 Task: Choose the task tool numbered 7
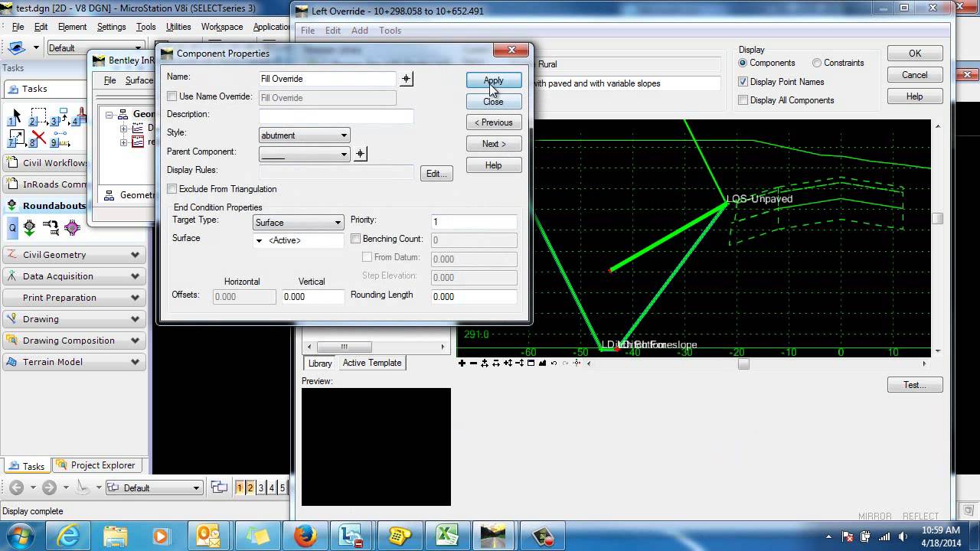click(15, 139)
